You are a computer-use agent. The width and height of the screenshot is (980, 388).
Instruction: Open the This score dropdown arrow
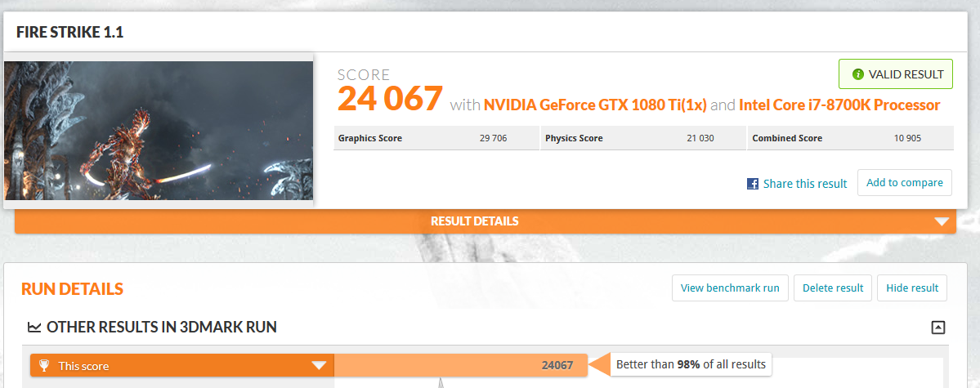click(x=319, y=365)
